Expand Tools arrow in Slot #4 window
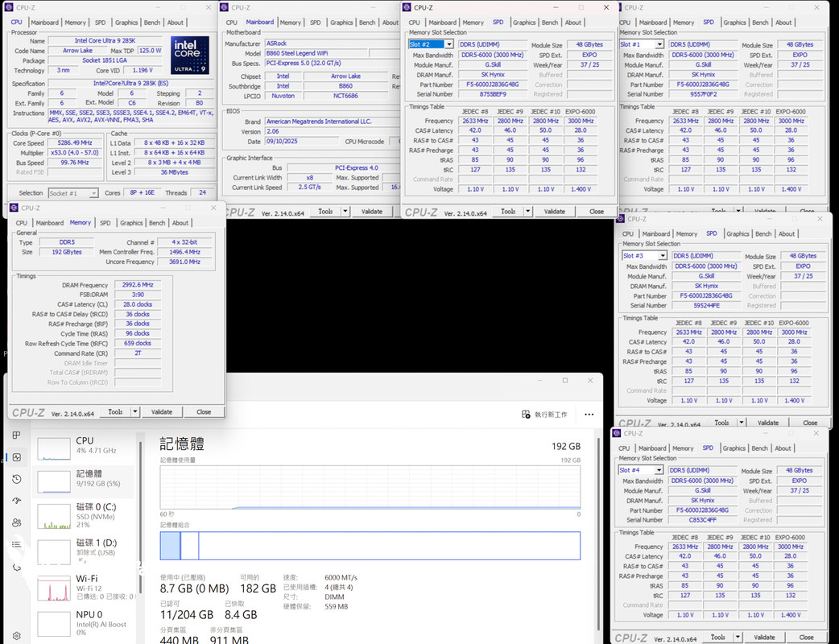The image size is (839, 644). click(738, 637)
